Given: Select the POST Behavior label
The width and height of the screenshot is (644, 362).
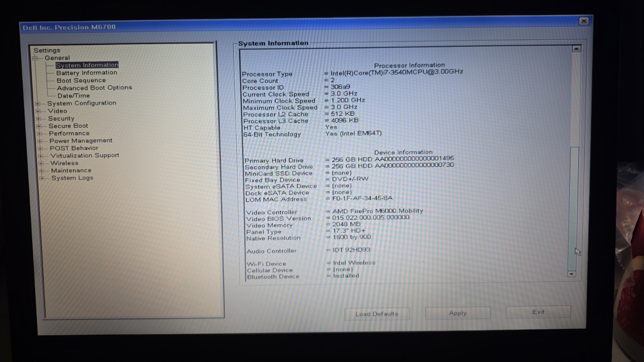Looking at the screenshot, I should point(74,148).
